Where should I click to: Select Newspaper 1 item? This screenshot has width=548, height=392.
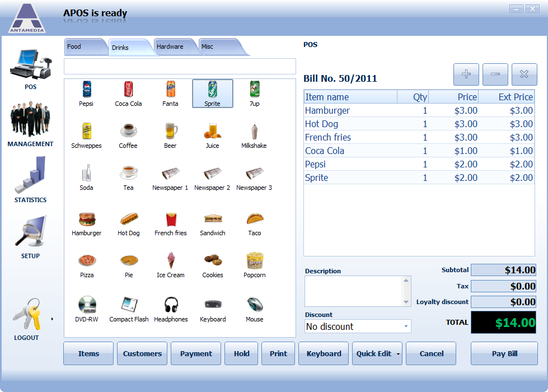click(x=170, y=178)
